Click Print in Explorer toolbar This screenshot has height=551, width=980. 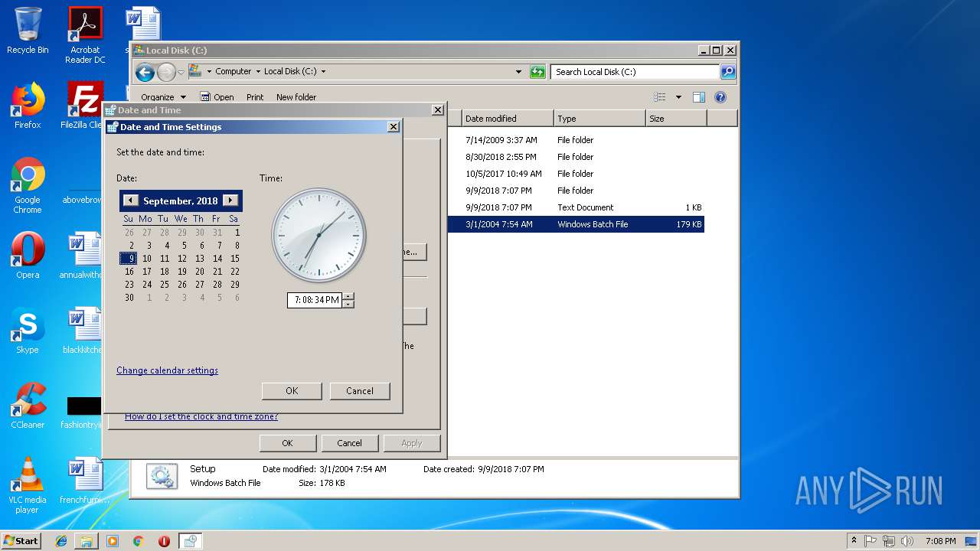(255, 97)
